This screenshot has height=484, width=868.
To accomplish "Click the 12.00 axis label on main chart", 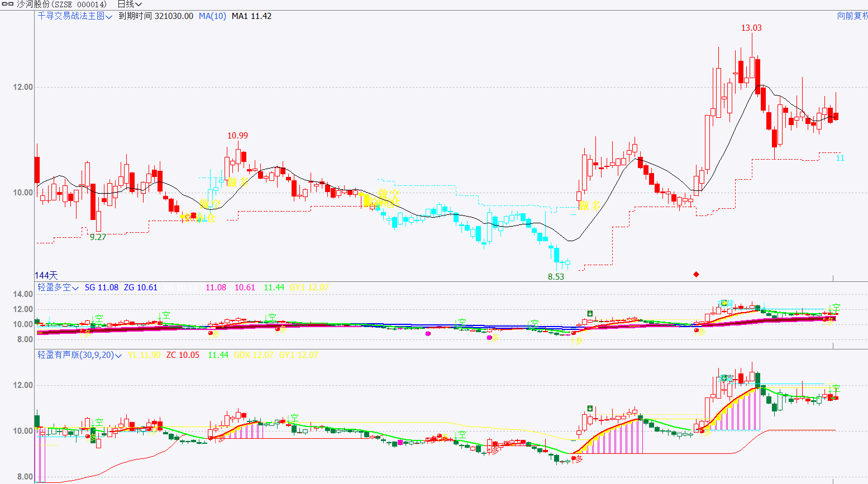I will (x=23, y=87).
